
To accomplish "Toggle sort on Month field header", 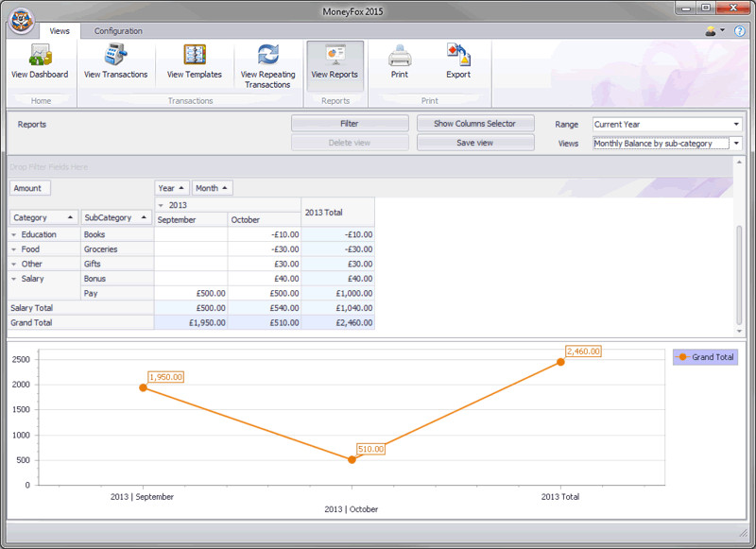I will (212, 188).
